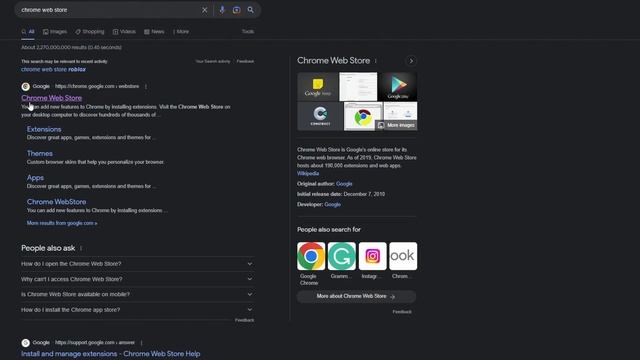
Task: Click 'Initial release date: December 7, 2010' text
Action: (341, 194)
